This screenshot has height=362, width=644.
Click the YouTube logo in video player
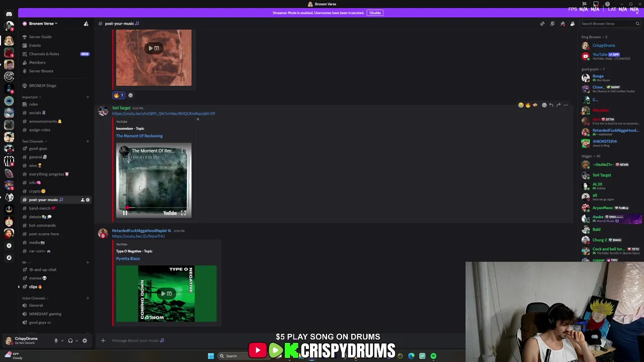coord(170,213)
